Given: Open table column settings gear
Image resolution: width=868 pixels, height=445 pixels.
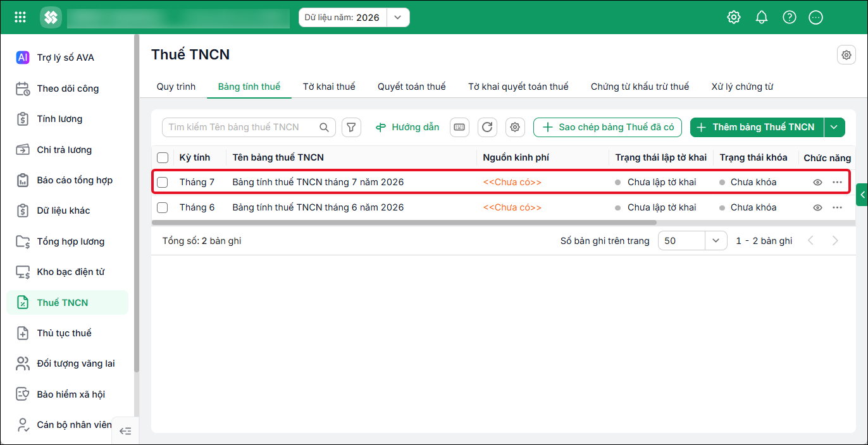Looking at the screenshot, I should coord(515,127).
